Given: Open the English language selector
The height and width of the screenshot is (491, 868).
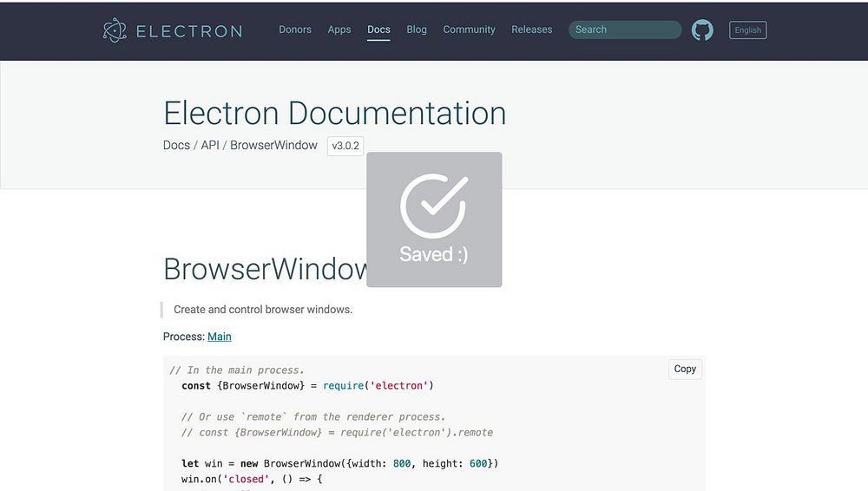Looking at the screenshot, I should click(x=748, y=29).
